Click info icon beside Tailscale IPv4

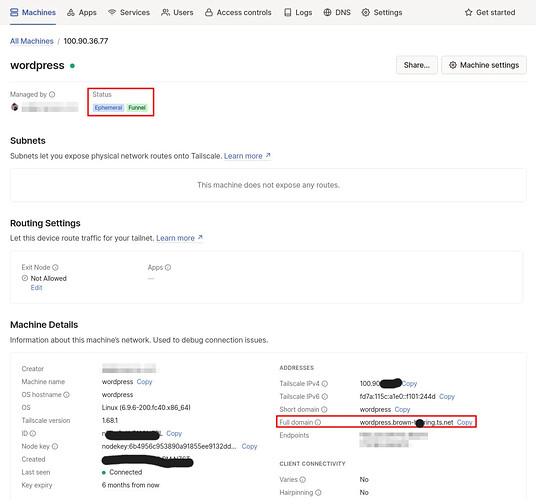pyautogui.click(x=325, y=384)
